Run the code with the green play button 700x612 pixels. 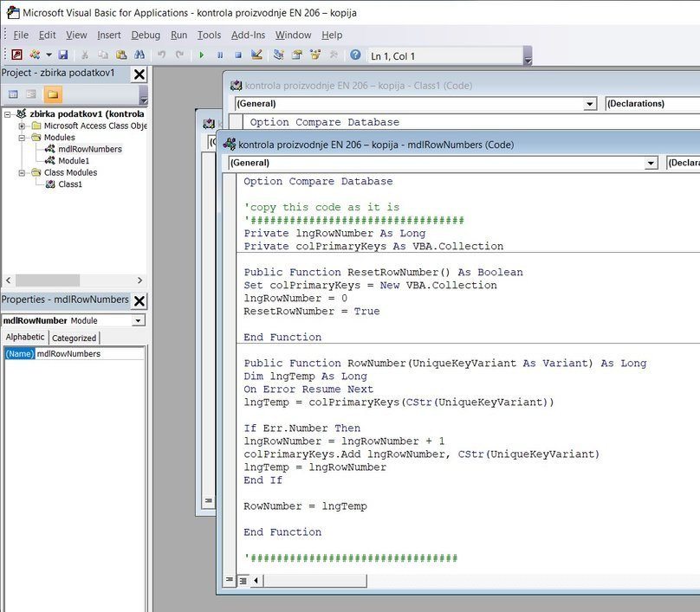(x=202, y=55)
